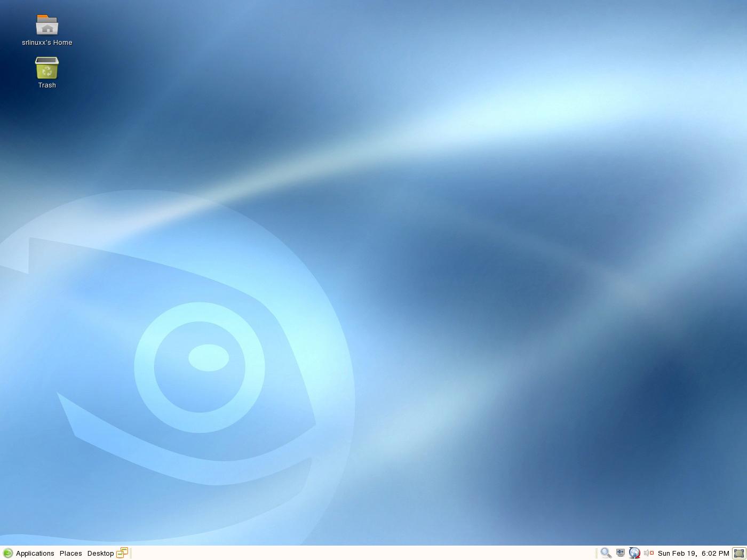747x560 pixels.
Task: Click the muted volume speaker icon
Action: point(649,553)
